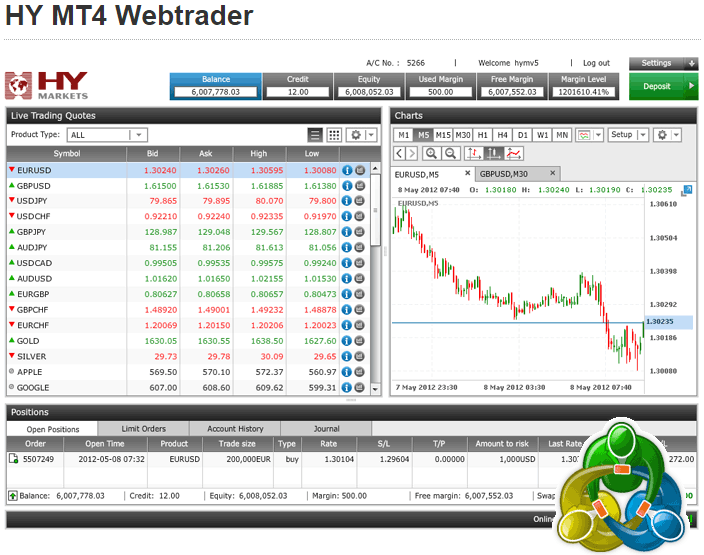Screen dimensions: 704x555
Task: Select H4 chart timeframe
Action: click(502, 135)
